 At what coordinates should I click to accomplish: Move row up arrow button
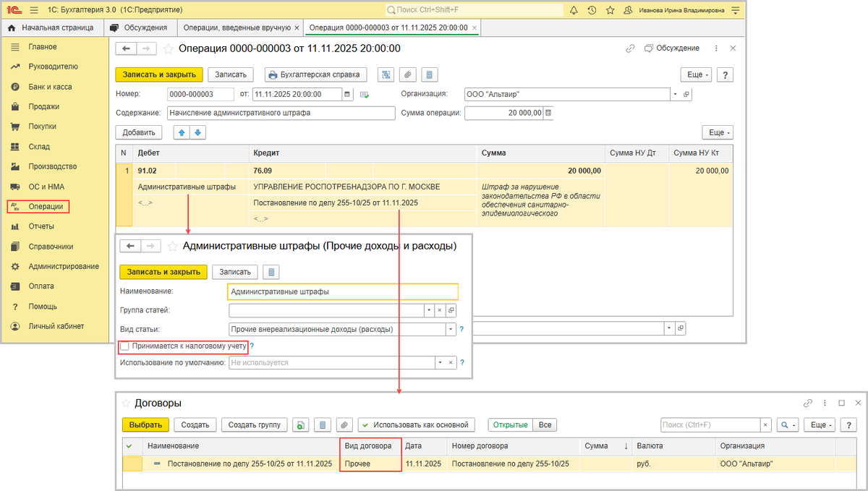tap(180, 132)
